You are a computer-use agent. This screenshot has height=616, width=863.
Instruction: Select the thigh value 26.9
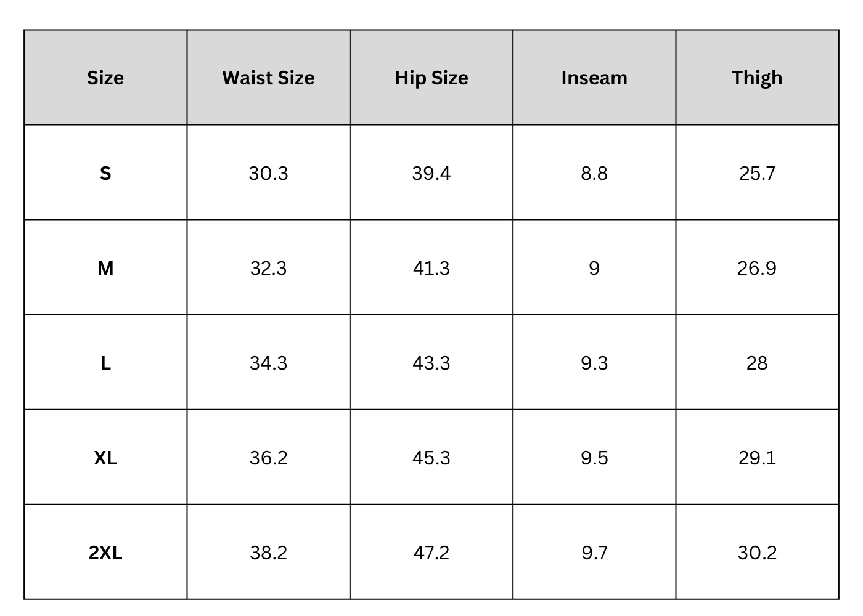757,268
